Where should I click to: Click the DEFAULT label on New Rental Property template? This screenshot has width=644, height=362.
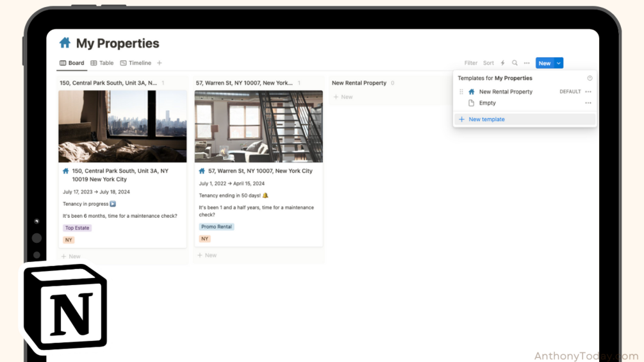570,92
